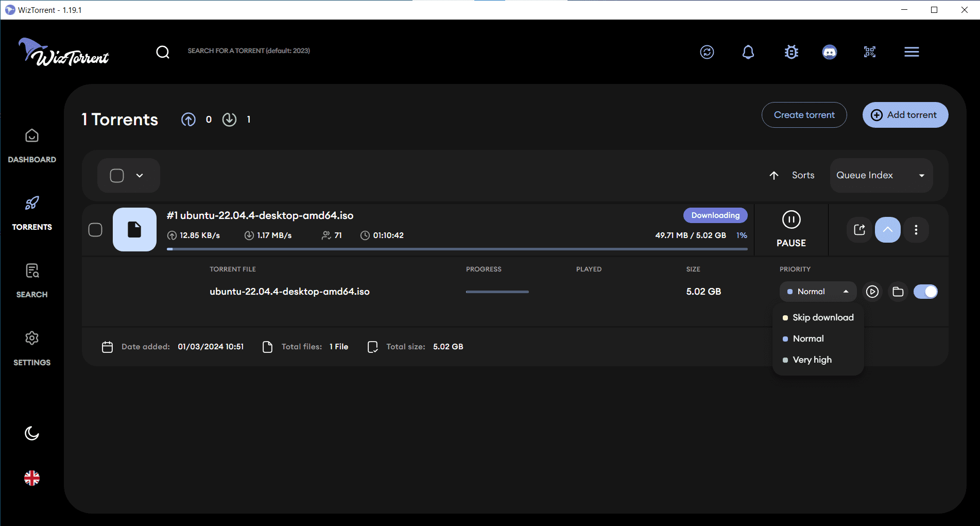This screenshot has width=980, height=526.
Task: Open the Search sidebar section
Action: [32, 281]
